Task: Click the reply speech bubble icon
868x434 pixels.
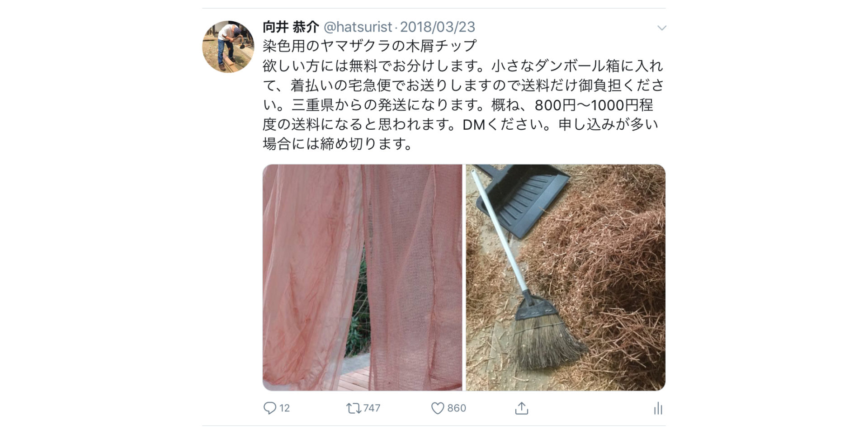Action: pos(269,408)
